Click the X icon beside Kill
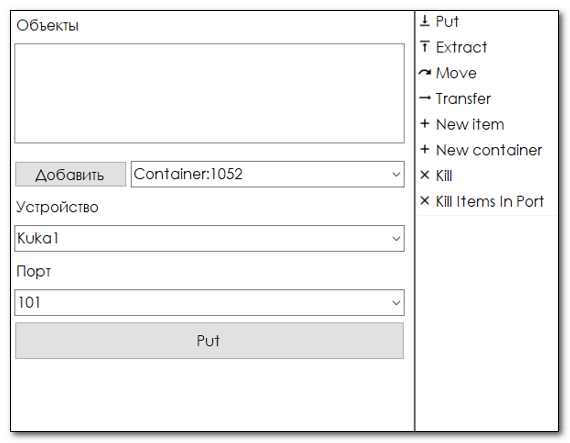Image resolution: width=570 pixels, height=443 pixels. click(x=425, y=175)
